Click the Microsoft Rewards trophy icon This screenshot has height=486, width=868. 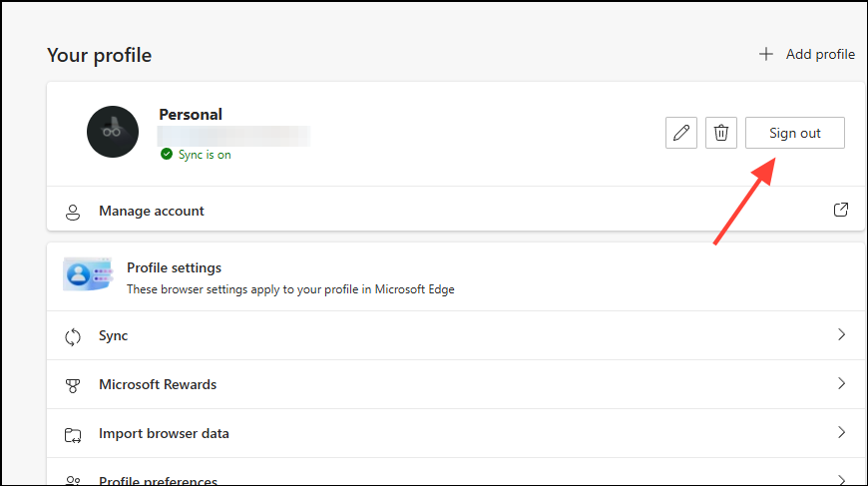pos(73,385)
